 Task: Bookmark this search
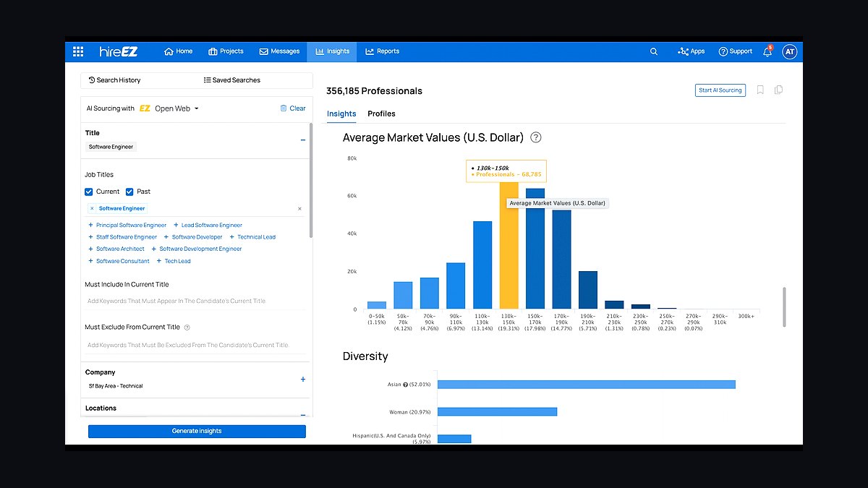coord(760,90)
